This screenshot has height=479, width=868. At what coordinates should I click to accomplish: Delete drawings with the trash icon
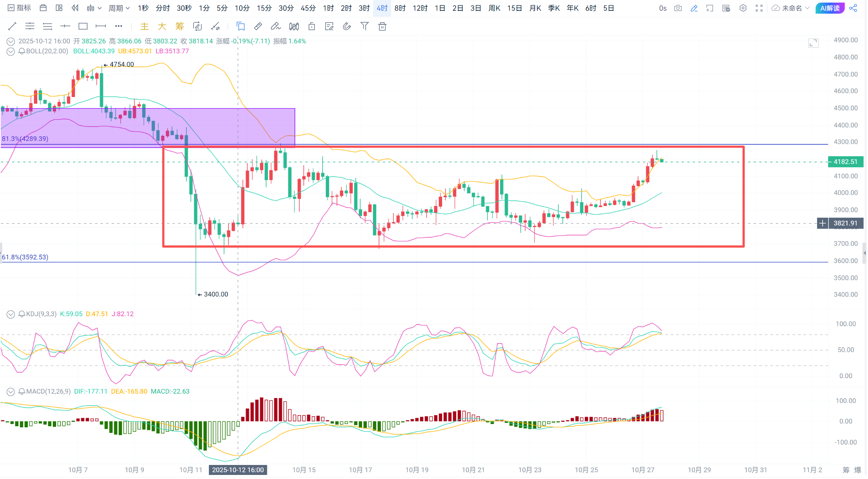(x=382, y=26)
